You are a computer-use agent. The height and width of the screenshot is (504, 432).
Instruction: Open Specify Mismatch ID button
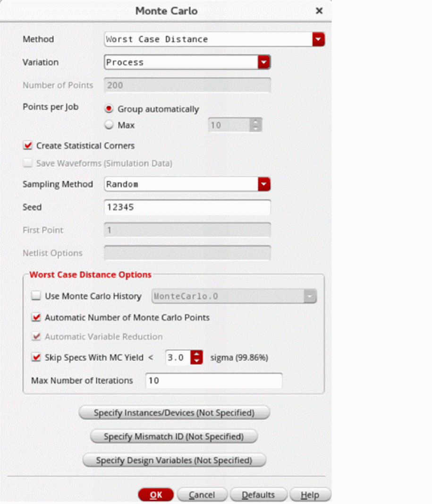(174, 436)
